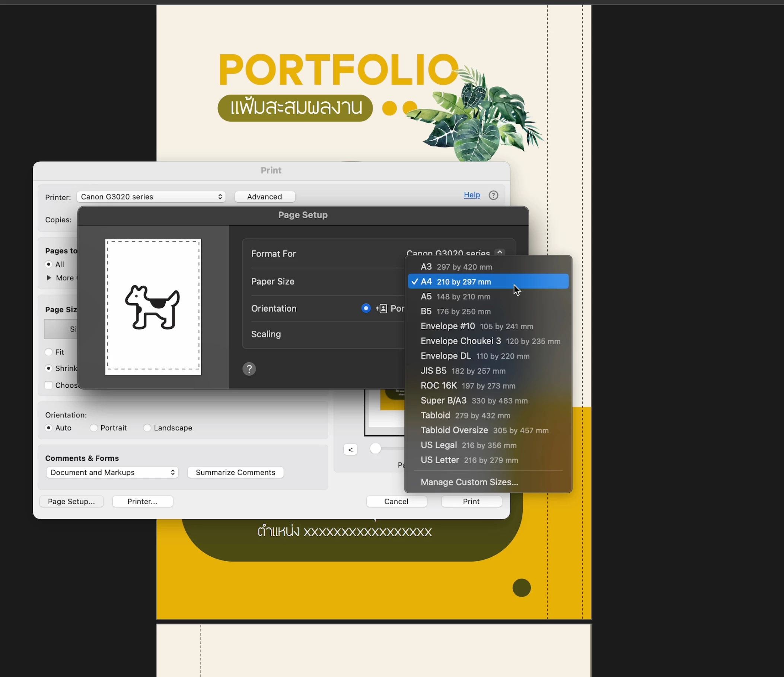The height and width of the screenshot is (677, 784).
Task: Click the previous page arrow button
Action: point(350,449)
